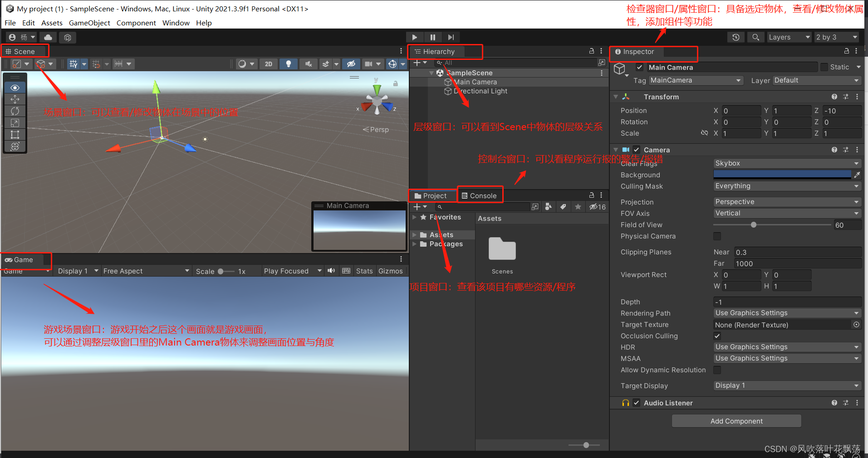Open the Layers dropdown in toolbar
The width and height of the screenshot is (868, 458).
pyautogui.click(x=789, y=37)
